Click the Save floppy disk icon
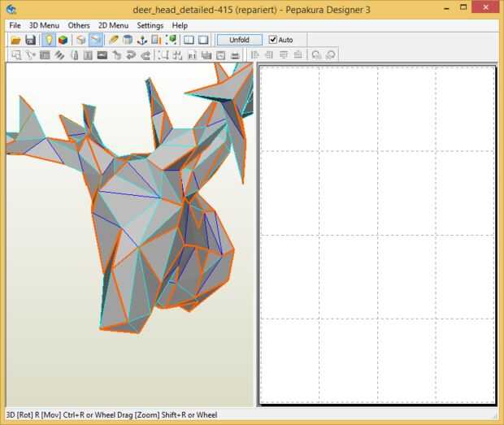Screen dimensions: 504x425 click(30, 40)
